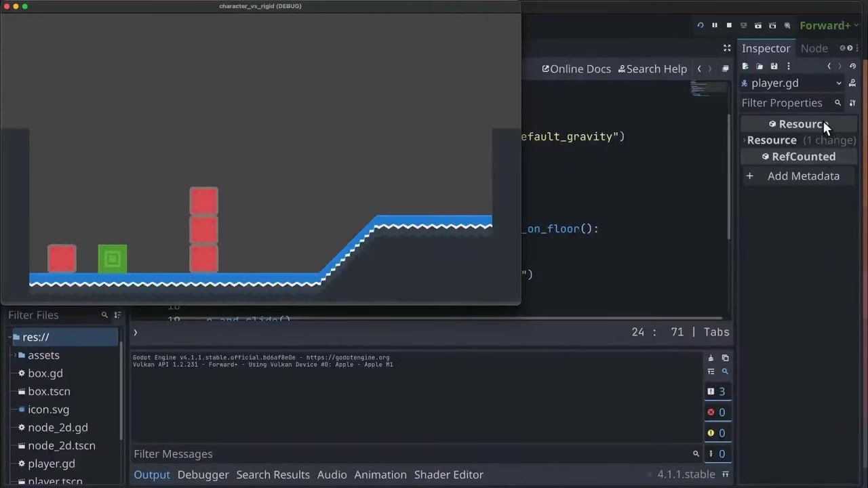This screenshot has width=868, height=488.
Task: Run a specific scene
Action: (772, 26)
